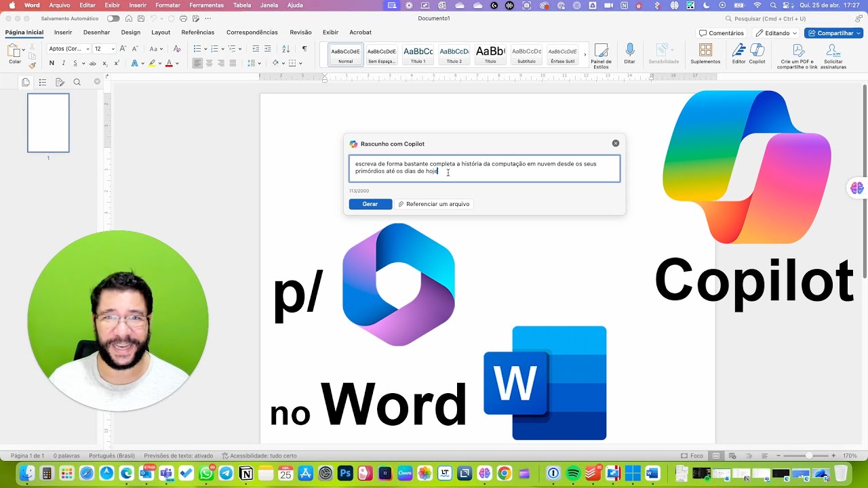This screenshot has height=488, width=868.
Task: Select the Subtítulo style
Action: pyautogui.click(x=526, y=54)
